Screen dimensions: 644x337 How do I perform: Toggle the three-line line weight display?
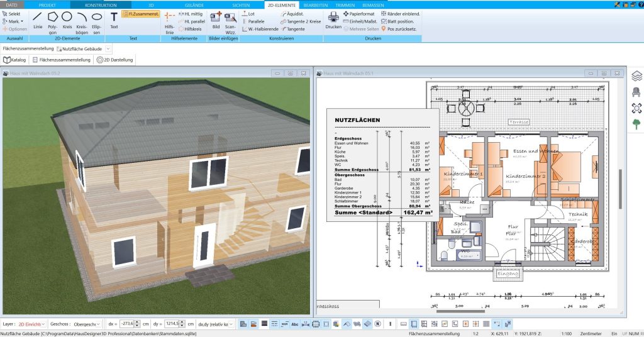(264, 324)
